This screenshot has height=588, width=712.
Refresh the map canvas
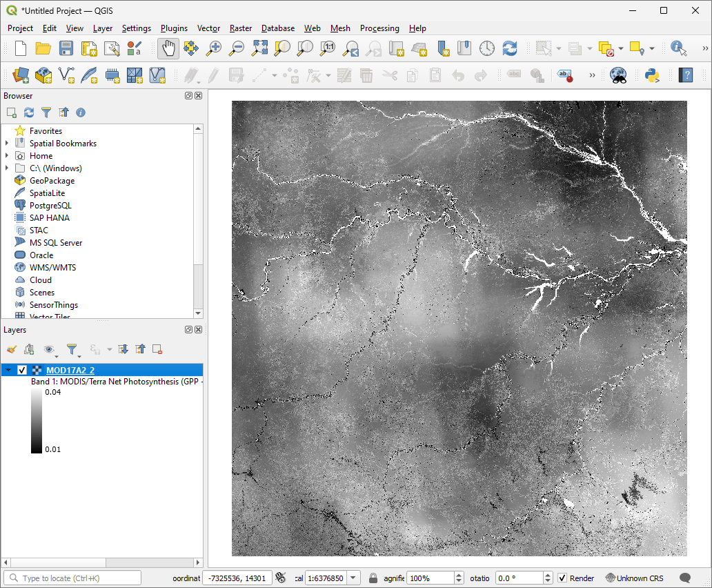coord(509,48)
